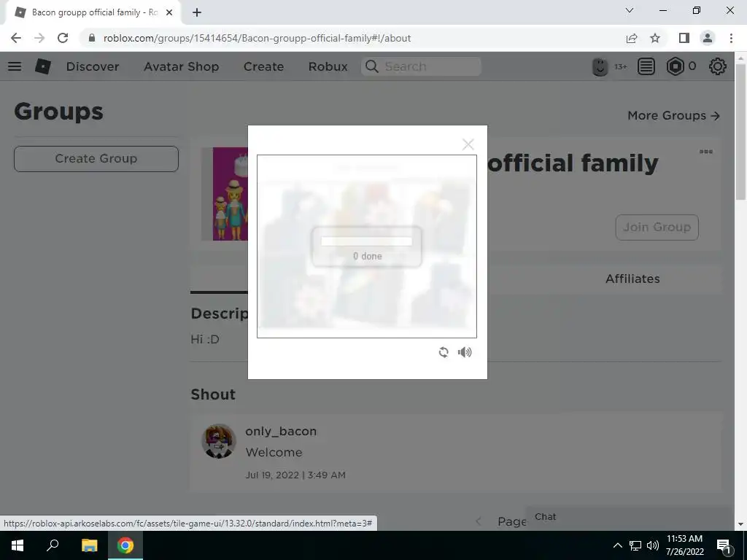The width and height of the screenshot is (747, 560).
Task: Share this page with the share icon
Action: click(632, 38)
